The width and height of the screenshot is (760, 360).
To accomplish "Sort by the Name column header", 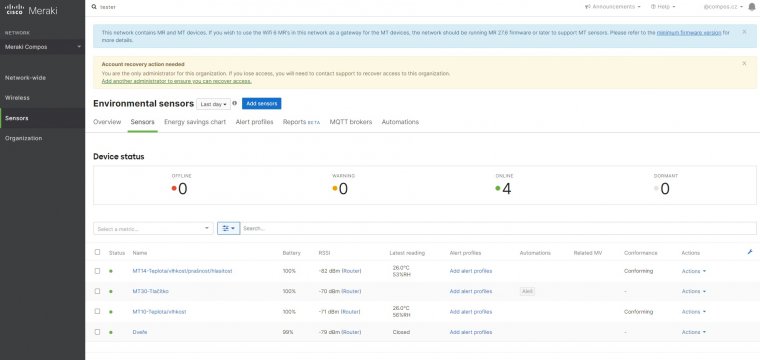I will (140, 253).
